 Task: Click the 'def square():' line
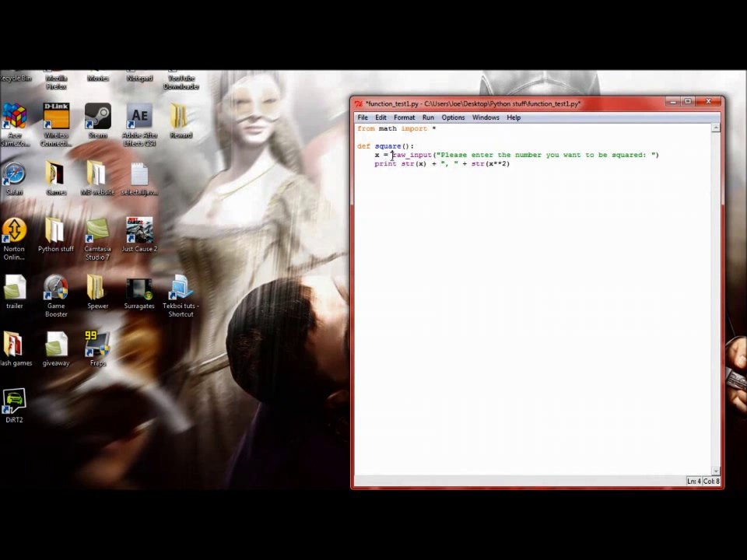[x=385, y=146]
